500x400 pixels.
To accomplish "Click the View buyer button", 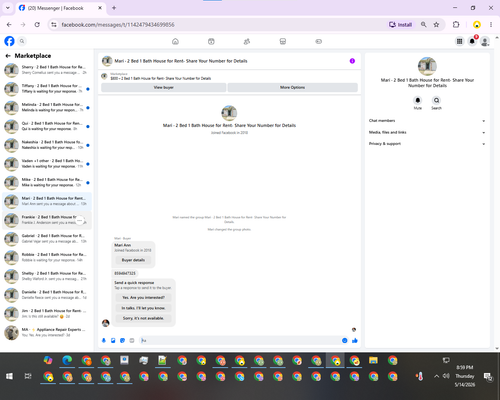I will point(163,87).
